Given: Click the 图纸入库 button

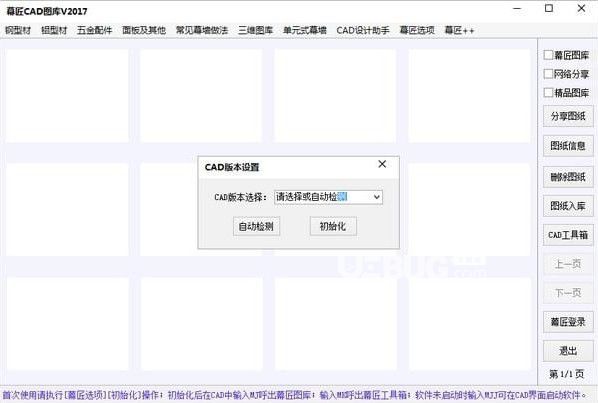Looking at the screenshot, I should (x=568, y=206).
